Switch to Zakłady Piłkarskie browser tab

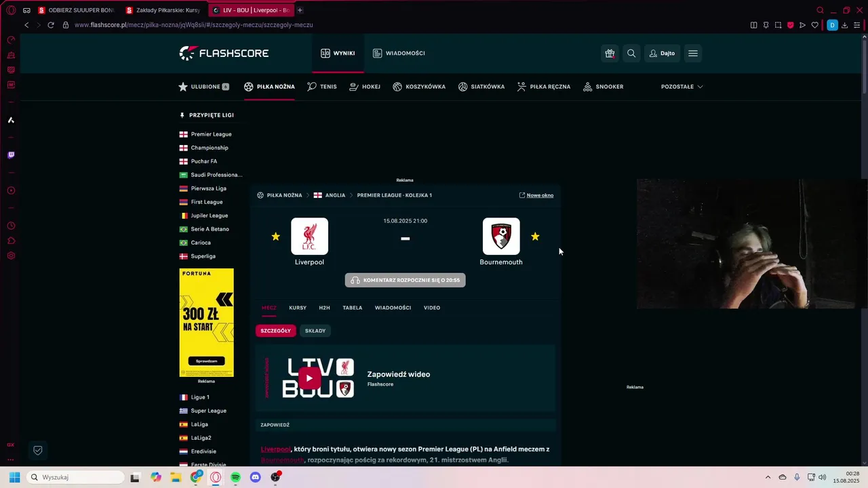click(x=163, y=10)
